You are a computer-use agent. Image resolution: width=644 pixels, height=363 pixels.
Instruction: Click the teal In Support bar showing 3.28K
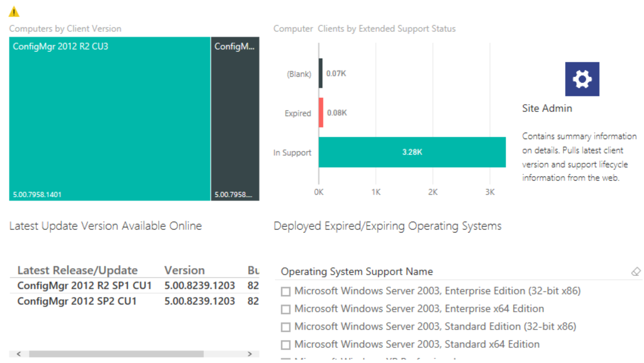point(413,152)
